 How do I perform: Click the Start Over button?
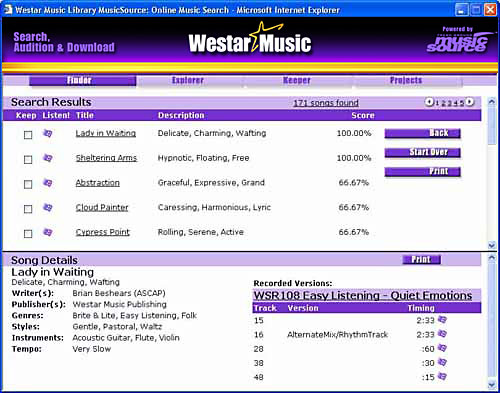[423, 153]
